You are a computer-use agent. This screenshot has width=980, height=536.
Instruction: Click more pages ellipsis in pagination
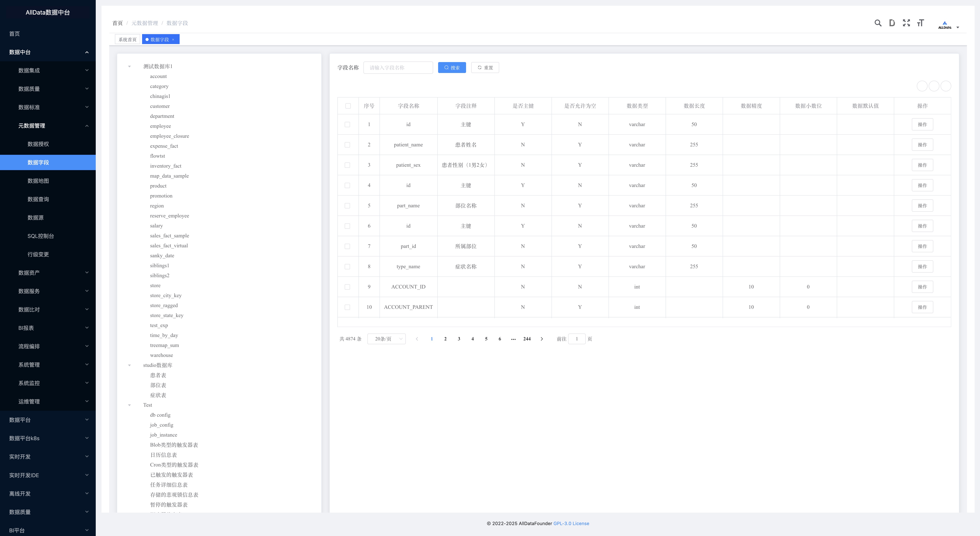tap(513, 339)
